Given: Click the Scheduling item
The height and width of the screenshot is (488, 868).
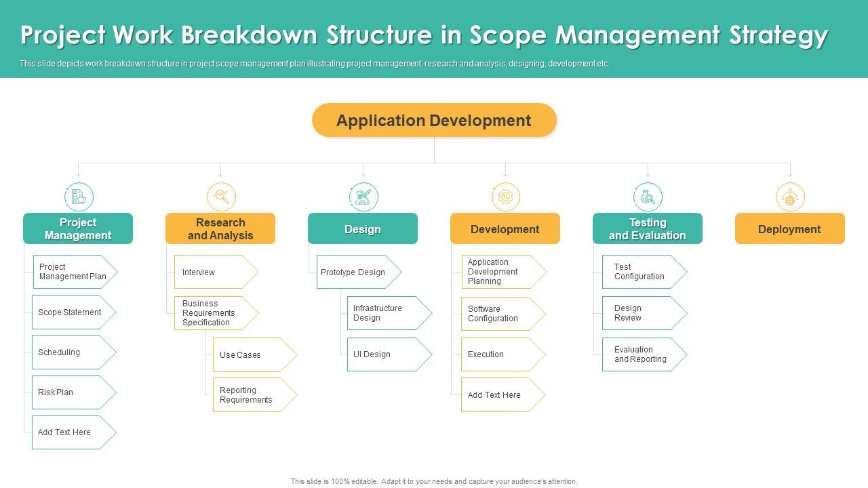Looking at the screenshot, I should (x=74, y=352).
